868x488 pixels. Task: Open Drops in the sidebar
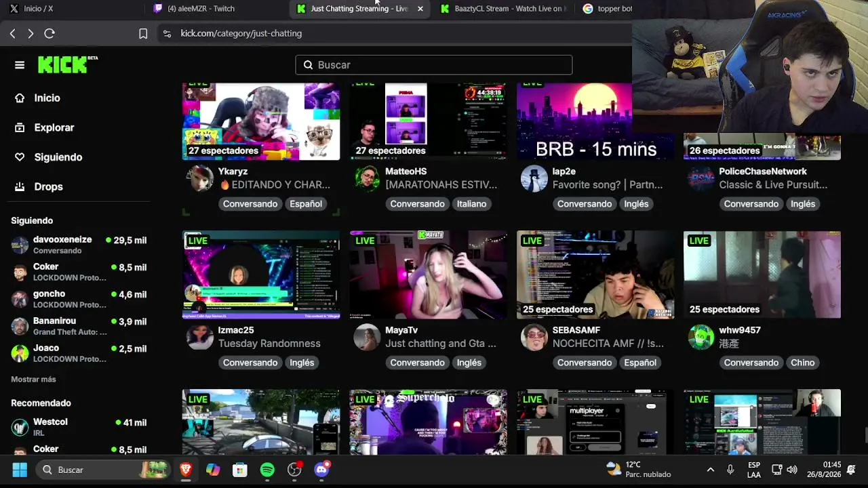tap(48, 186)
